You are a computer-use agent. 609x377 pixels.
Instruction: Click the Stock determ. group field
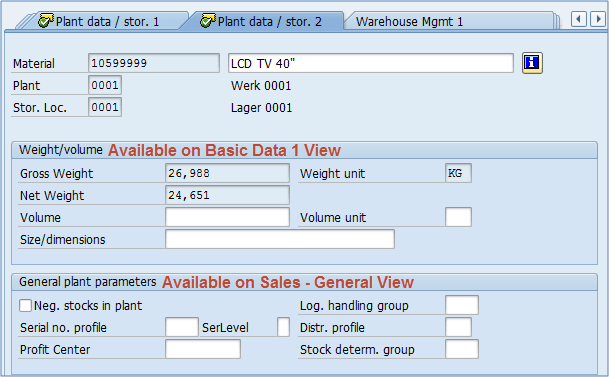(462, 349)
